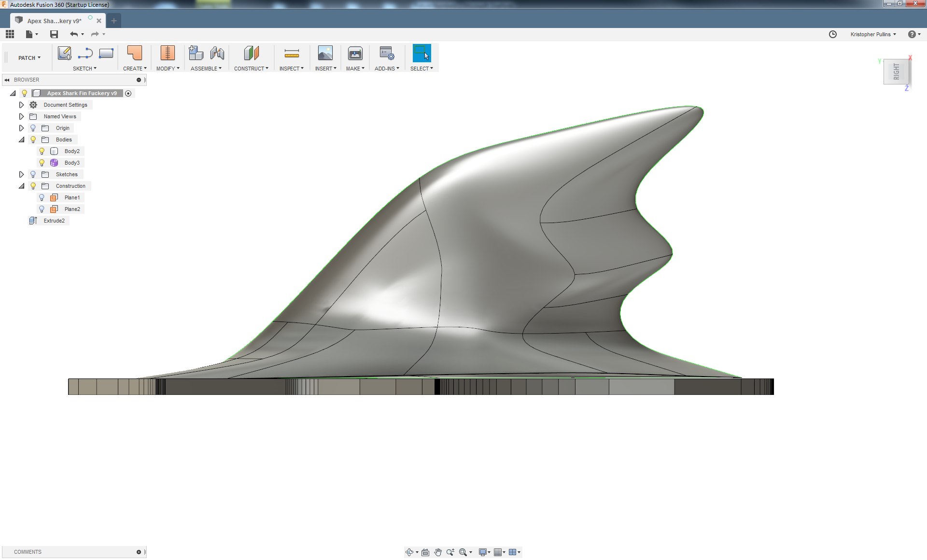
Task: Activate the root component radio button
Action: [x=128, y=94]
